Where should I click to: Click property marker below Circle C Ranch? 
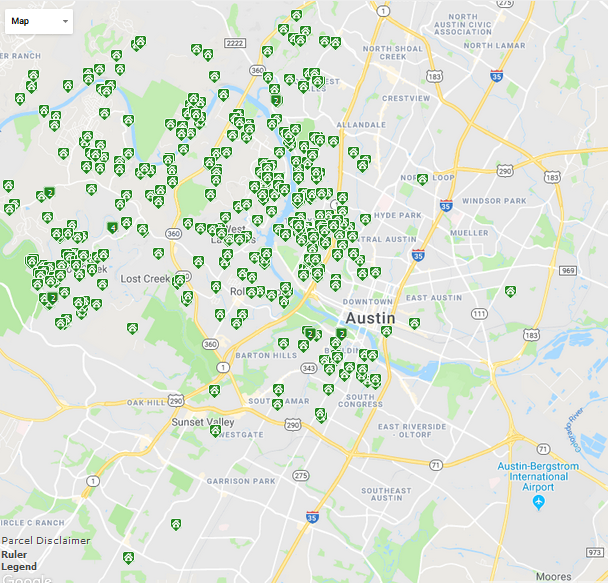click(128, 557)
